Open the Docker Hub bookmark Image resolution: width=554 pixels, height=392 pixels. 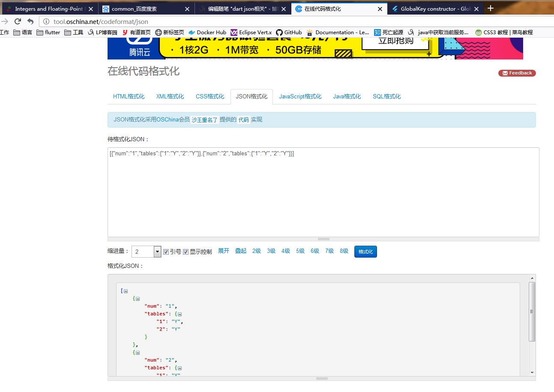(x=207, y=33)
